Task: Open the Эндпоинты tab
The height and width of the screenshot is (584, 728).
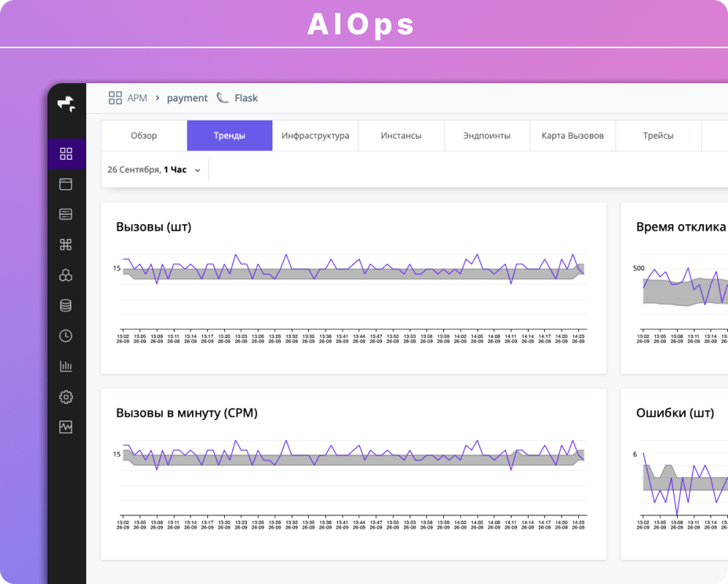Action: pyautogui.click(x=486, y=135)
